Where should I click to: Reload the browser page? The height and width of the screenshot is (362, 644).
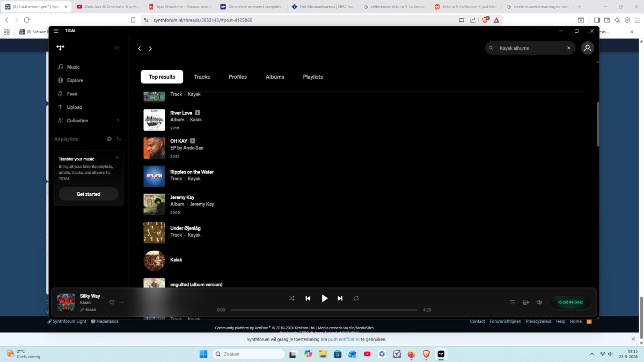pos(27,20)
